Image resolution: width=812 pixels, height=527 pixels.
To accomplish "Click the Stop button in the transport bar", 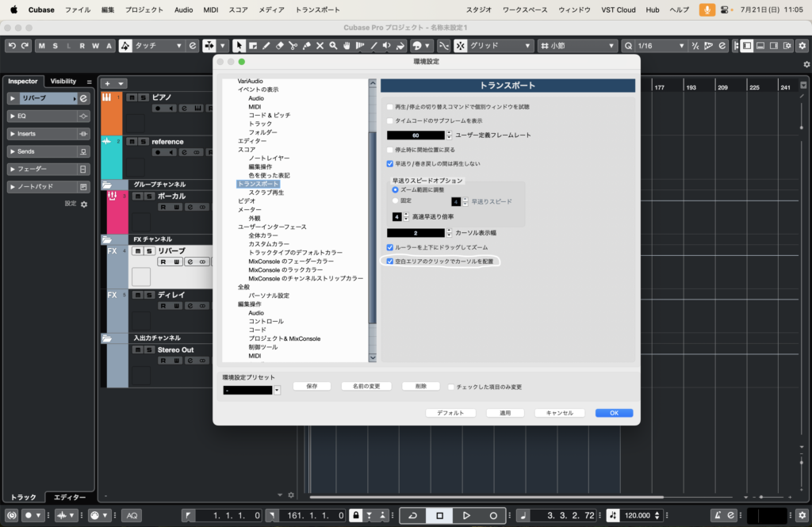I will pos(439,515).
